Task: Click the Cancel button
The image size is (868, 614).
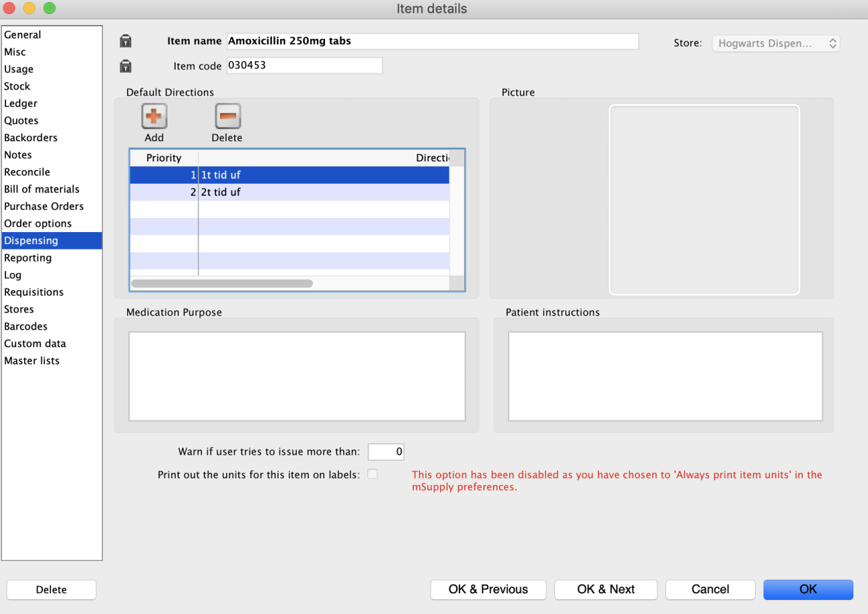Action: (710, 589)
